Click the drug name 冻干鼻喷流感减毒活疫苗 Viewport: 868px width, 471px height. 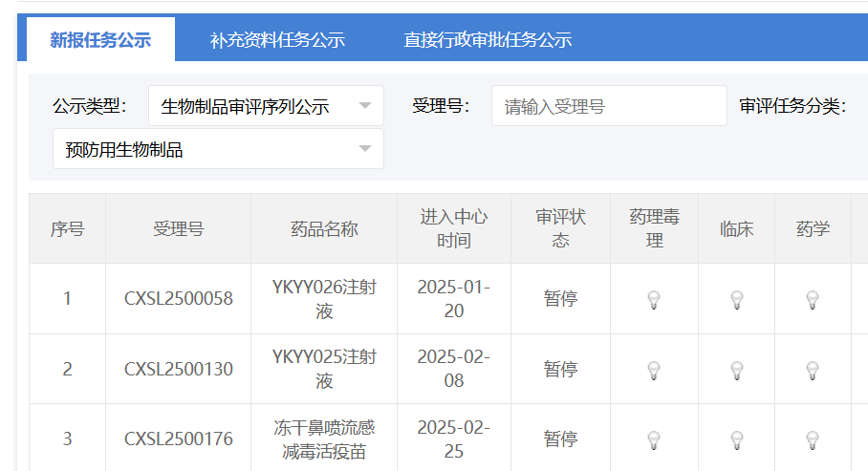[x=324, y=439]
